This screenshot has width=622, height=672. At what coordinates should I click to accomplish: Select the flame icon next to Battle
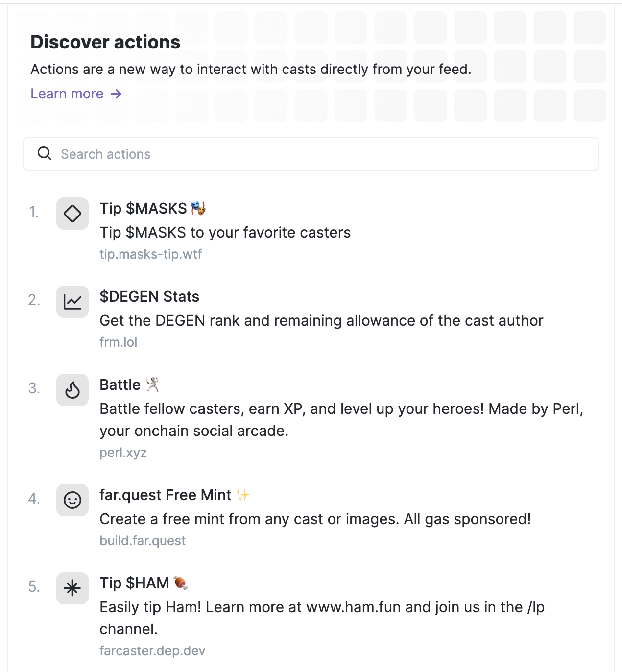[x=72, y=390]
